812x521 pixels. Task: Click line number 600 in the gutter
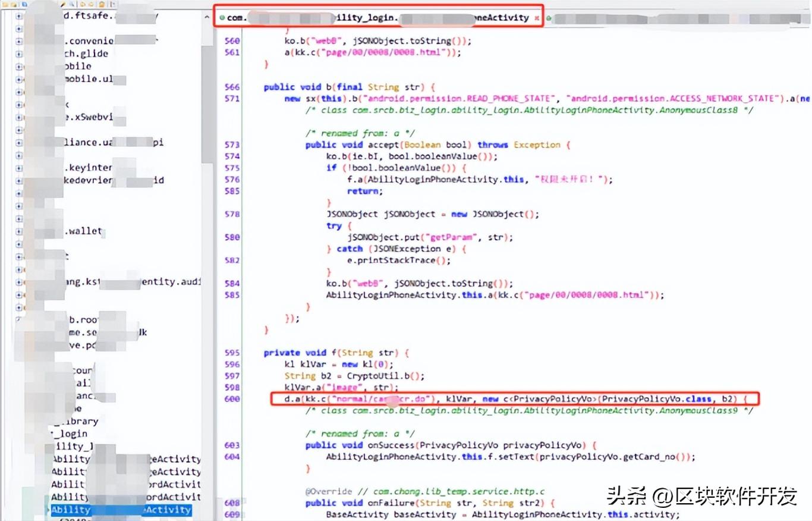tap(232, 398)
